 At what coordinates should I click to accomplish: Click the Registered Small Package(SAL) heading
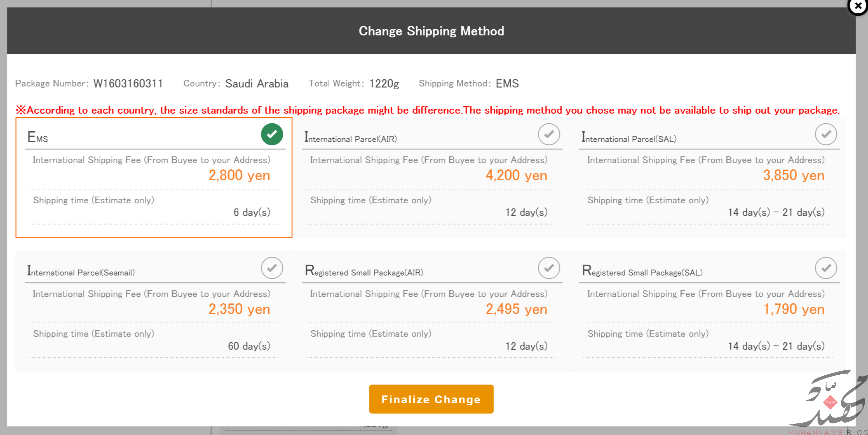click(x=642, y=271)
